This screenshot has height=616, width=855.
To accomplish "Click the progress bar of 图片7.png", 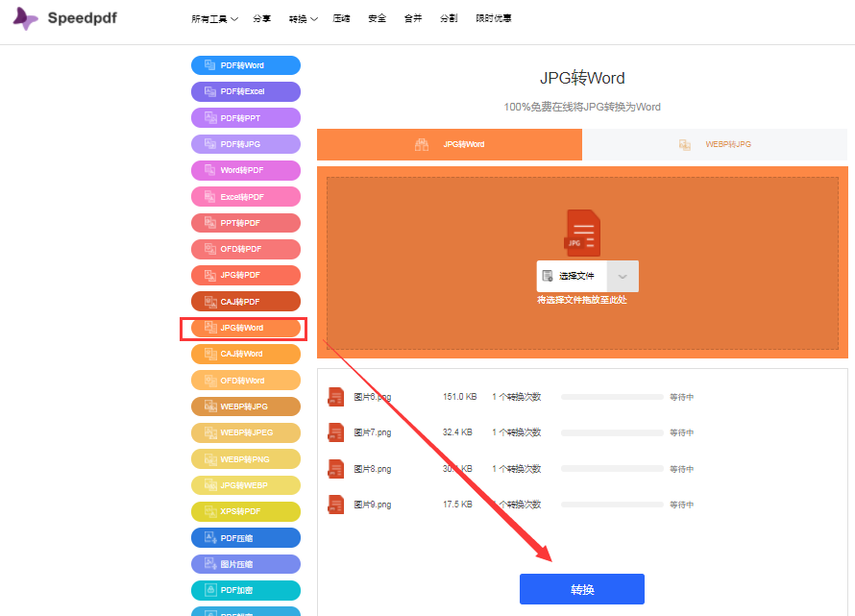I will pos(612,432).
